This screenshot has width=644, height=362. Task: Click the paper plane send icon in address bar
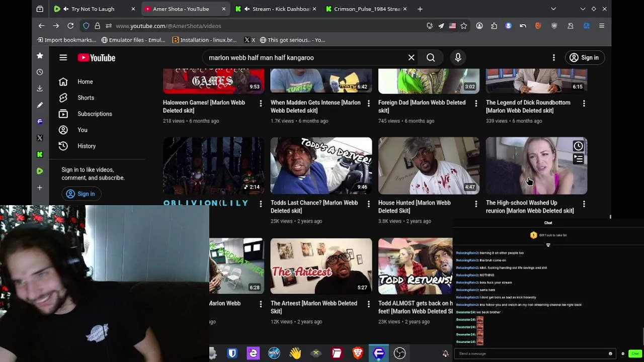(x=441, y=26)
